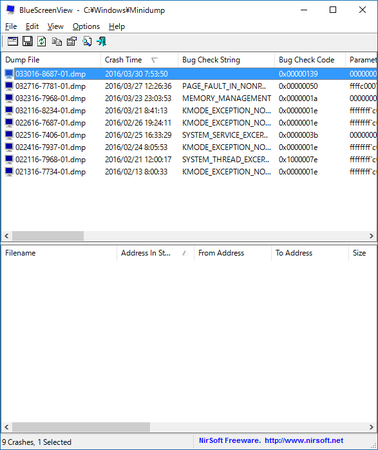This screenshot has height=450, width=378.
Task: Select dump file 021316-7734-01.dmp
Action: click(x=50, y=172)
